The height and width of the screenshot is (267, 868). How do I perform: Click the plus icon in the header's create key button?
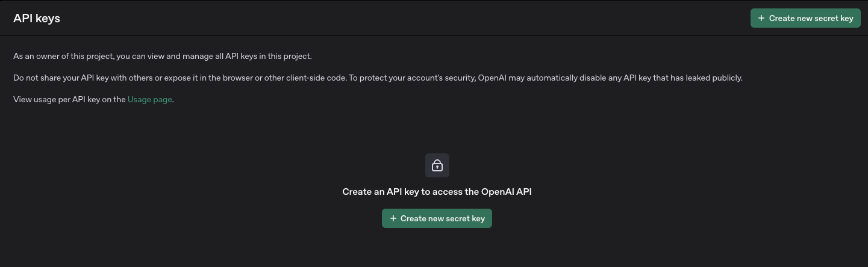pyautogui.click(x=761, y=18)
